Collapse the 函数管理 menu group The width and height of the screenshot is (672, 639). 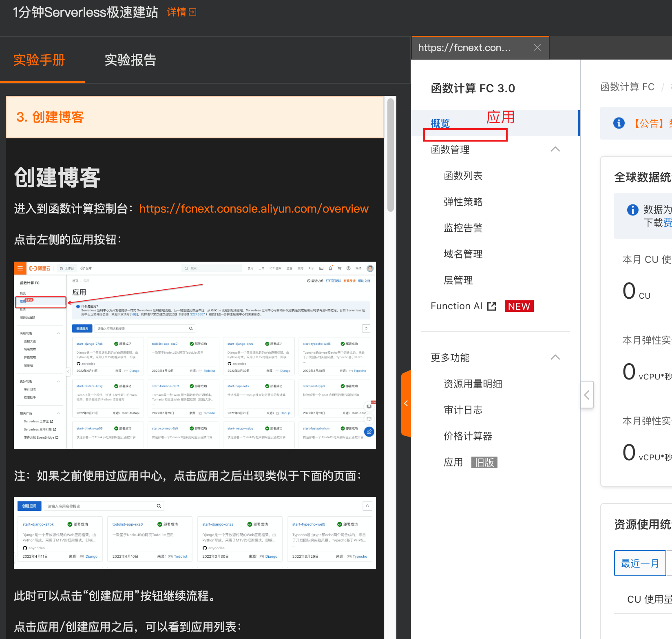pos(555,149)
